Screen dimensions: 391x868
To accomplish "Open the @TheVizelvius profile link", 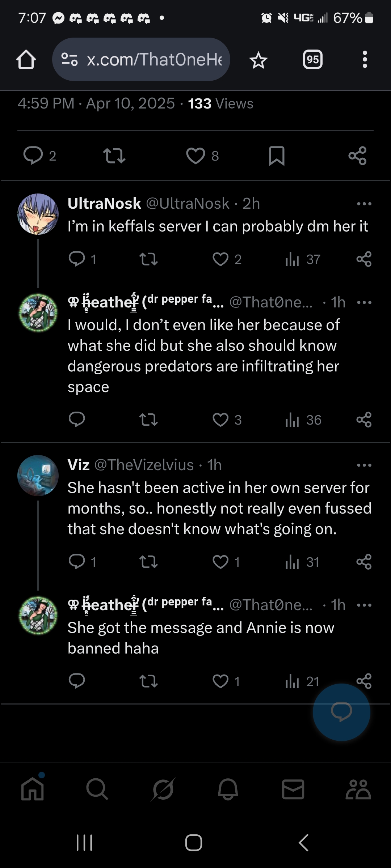I will pyautogui.click(x=144, y=465).
